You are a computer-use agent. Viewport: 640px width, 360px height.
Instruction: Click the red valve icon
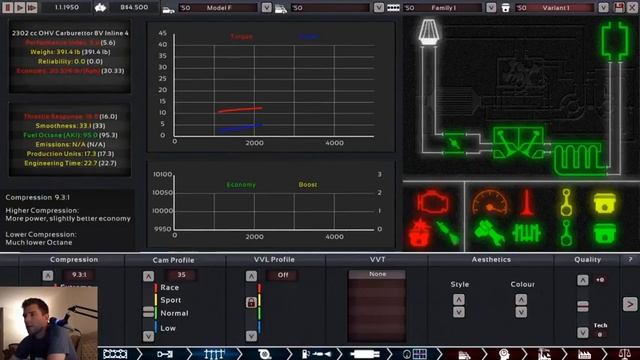pos(527,202)
